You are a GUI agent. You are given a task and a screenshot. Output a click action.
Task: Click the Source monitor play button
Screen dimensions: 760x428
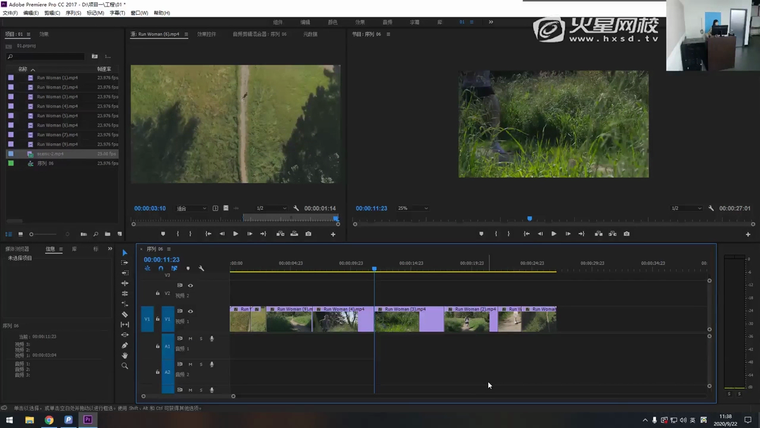[235, 234]
